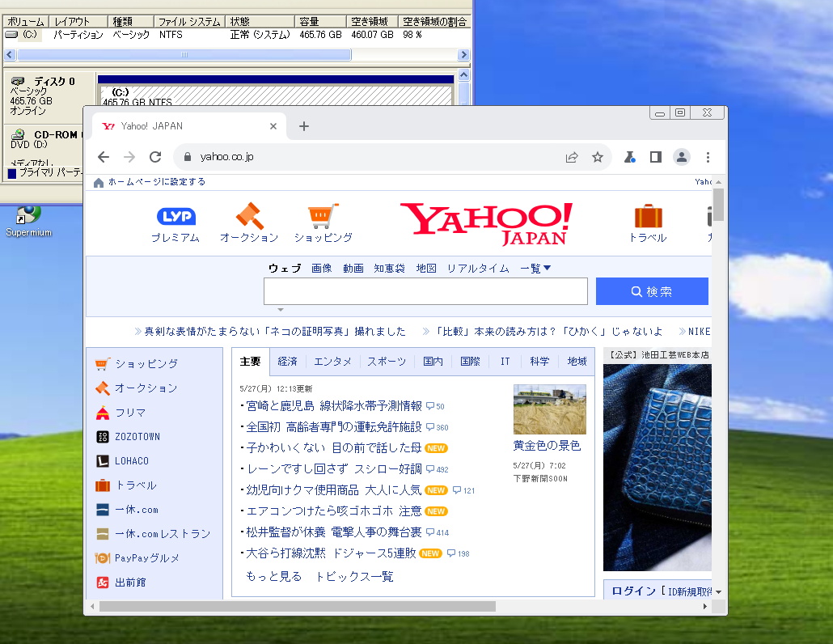Select the 知恵袋 search tab
Image resolution: width=833 pixels, height=644 pixels.
[x=389, y=269]
